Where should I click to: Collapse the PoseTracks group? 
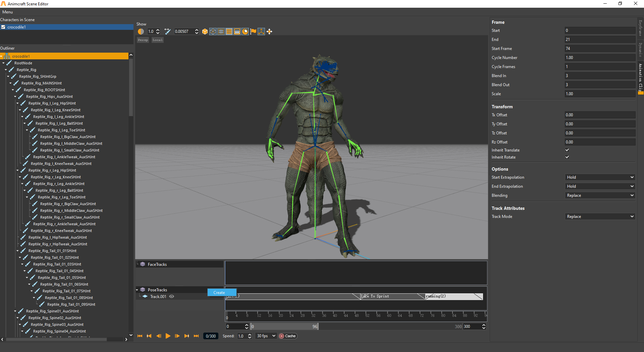pyautogui.click(x=137, y=290)
